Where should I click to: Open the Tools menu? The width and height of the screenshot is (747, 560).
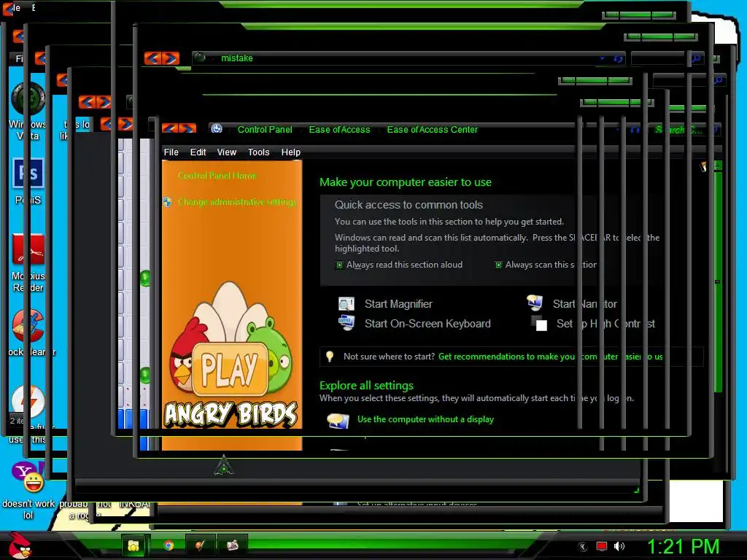[259, 152]
